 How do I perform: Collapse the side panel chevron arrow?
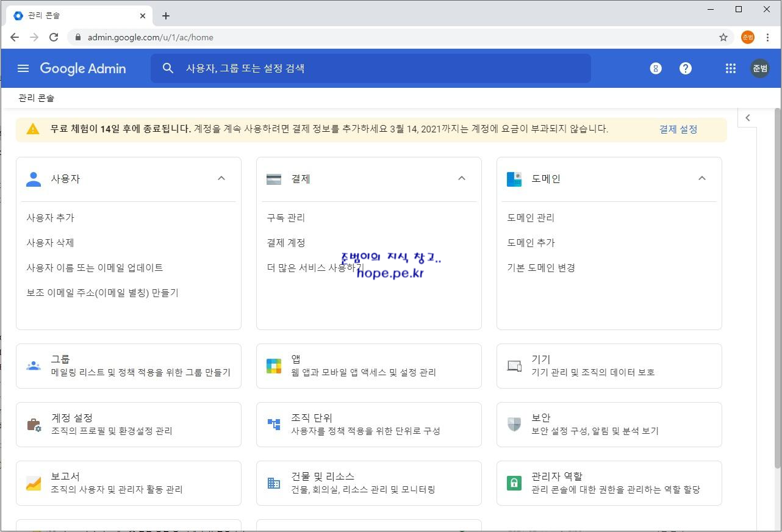(x=748, y=118)
